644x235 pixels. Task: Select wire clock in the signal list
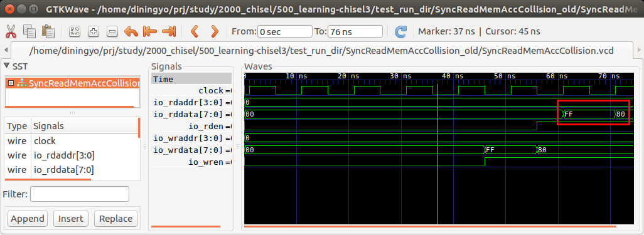click(x=72, y=140)
